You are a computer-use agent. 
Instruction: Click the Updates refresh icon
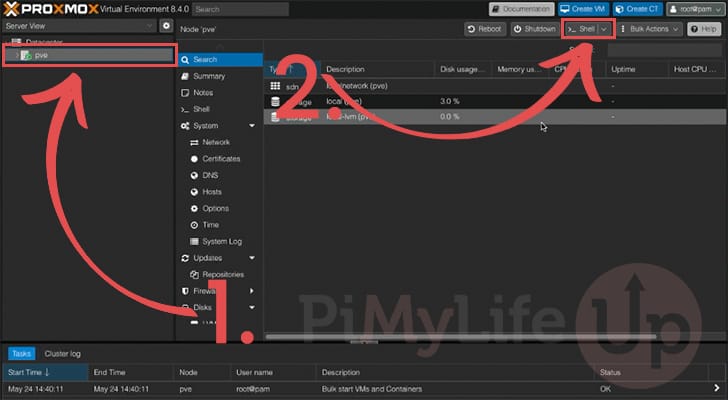click(x=185, y=258)
